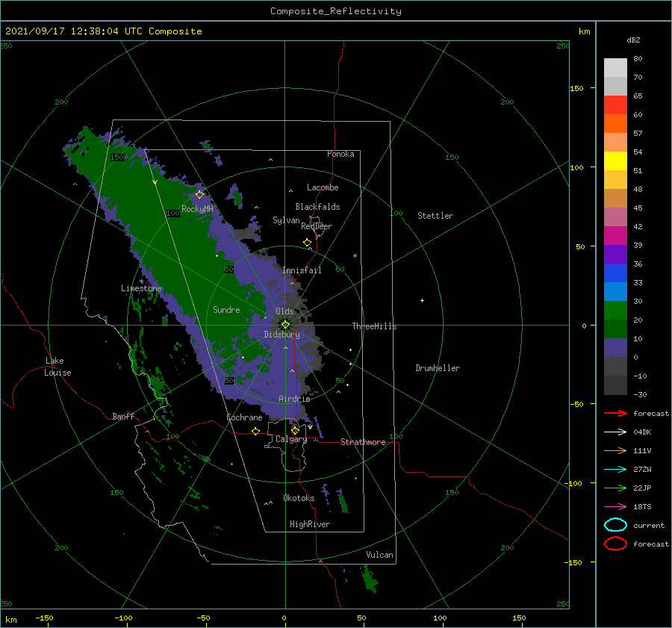This screenshot has height=628, width=672.
Task: Click the cyan current ellipse legend icon
Action: [615, 525]
